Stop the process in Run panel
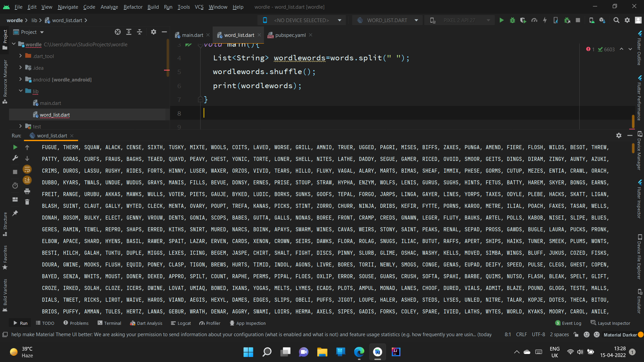 coord(15,172)
